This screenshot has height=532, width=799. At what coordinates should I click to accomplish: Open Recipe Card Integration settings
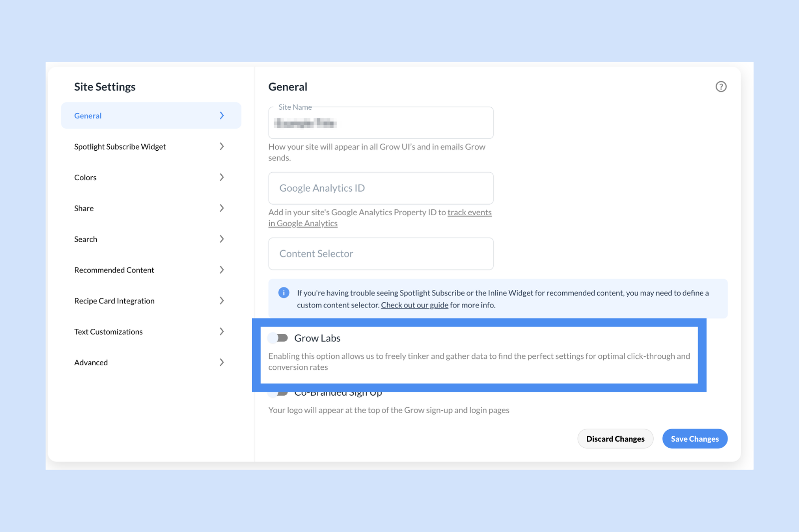point(151,300)
